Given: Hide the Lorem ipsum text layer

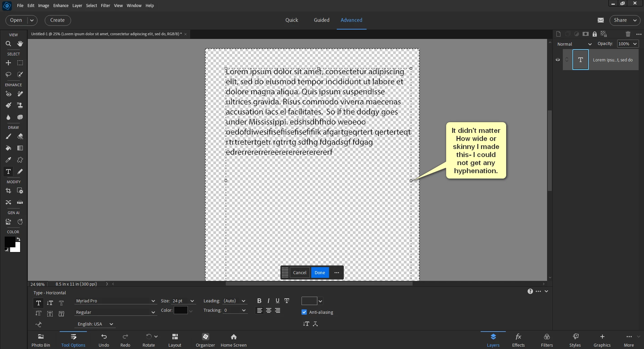Looking at the screenshot, I should tap(558, 60).
